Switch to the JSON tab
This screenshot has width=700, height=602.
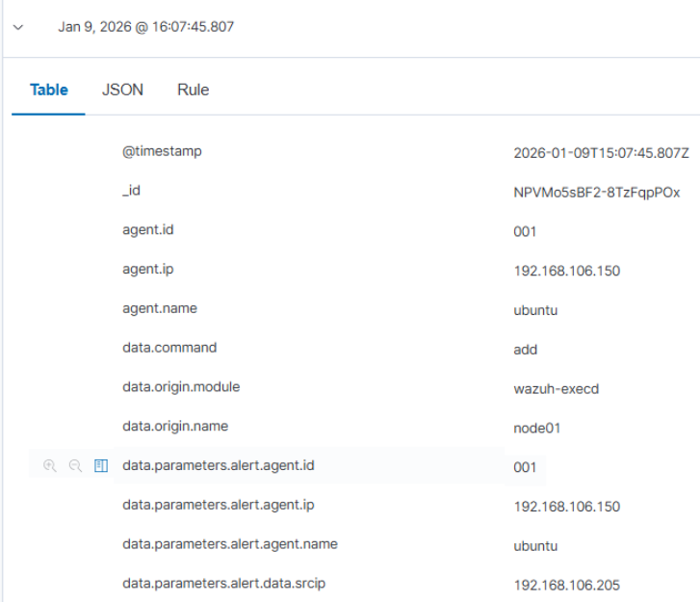[122, 90]
